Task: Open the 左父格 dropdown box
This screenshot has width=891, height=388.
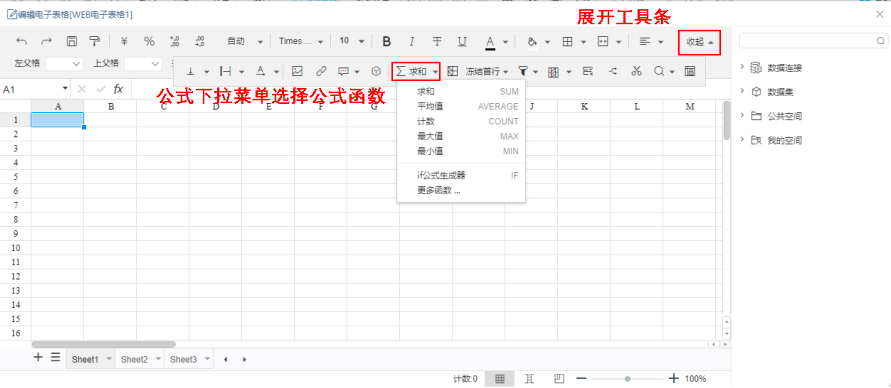Action: click(x=64, y=64)
